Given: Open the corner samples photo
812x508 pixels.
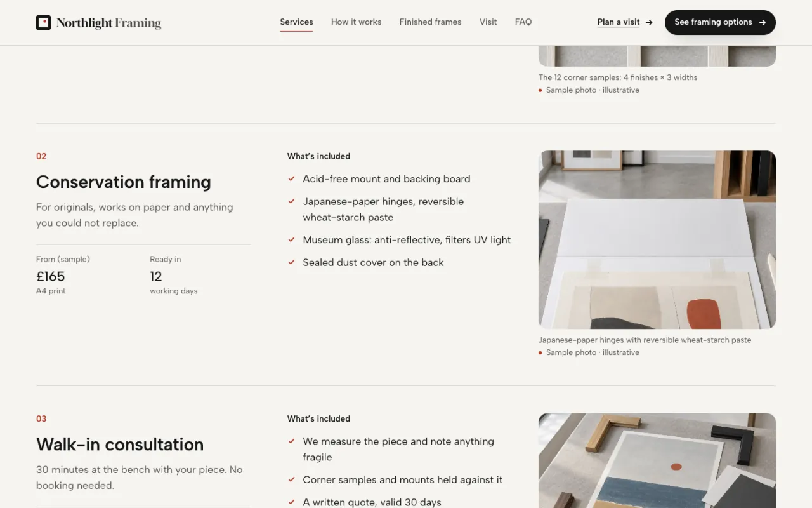Looking at the screenshot, I should [x=657, y=56].
